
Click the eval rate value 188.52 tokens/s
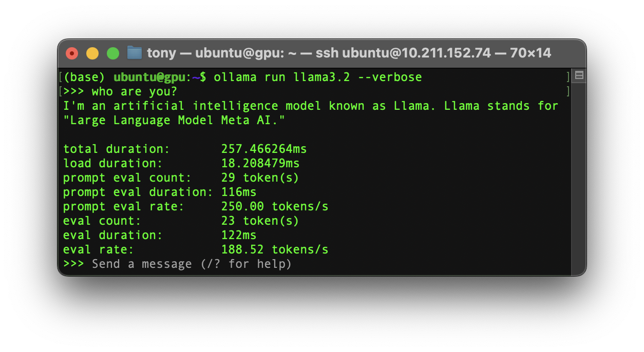click(x=275, y=250)
